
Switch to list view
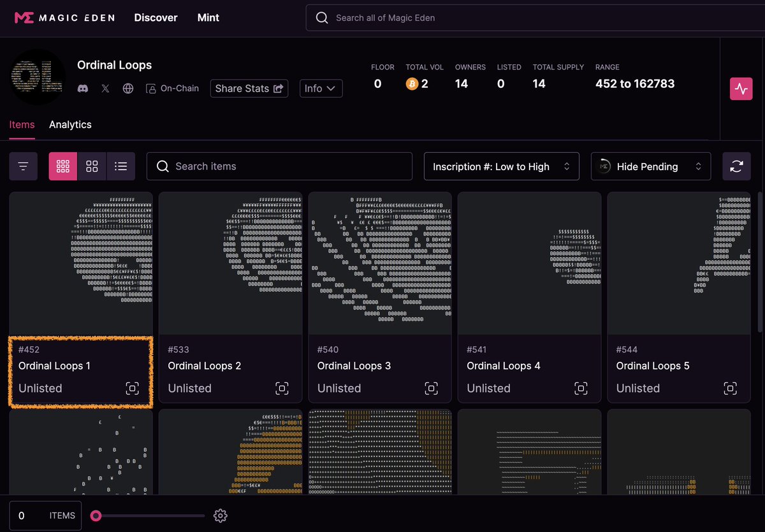[120, 166]
